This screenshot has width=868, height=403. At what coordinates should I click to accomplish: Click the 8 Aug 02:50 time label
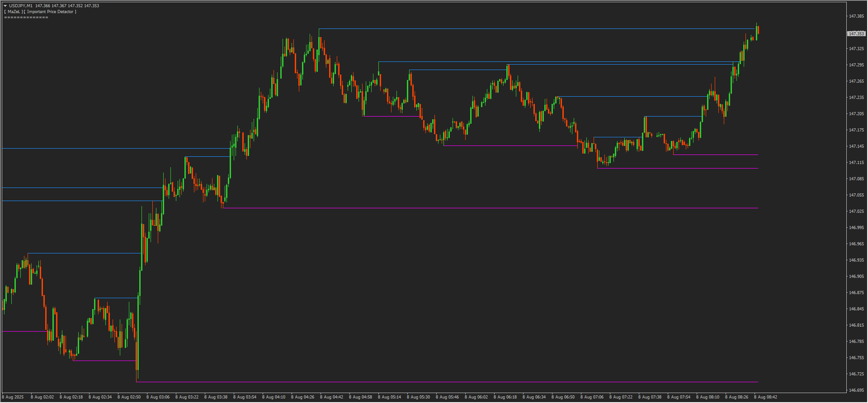(x=129, y=398)
